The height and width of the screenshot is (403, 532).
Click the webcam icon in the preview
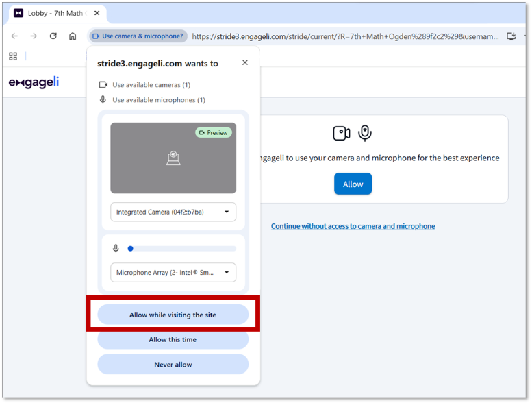pyautogui.click(x=173, y=158)
